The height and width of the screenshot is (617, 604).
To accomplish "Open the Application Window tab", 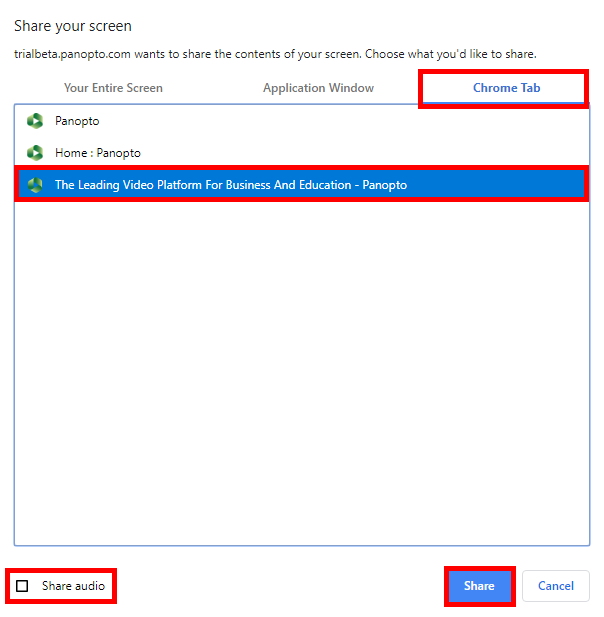I will (x=318, y=88).
